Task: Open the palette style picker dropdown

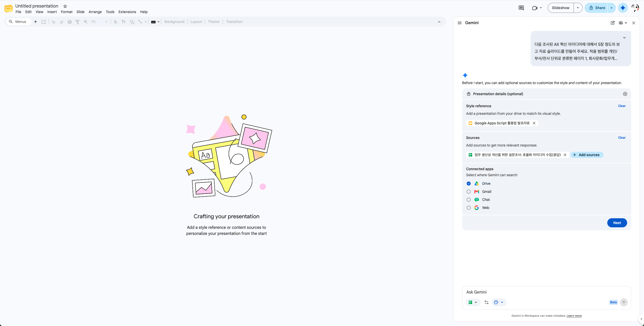Action: tap(499, 302)
